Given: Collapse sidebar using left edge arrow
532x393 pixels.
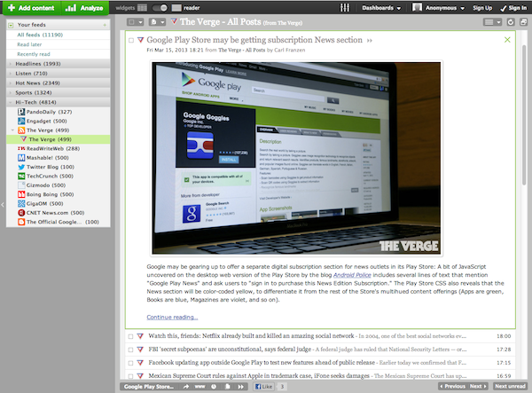Looking at the screenshot, I should coord(3,205).
